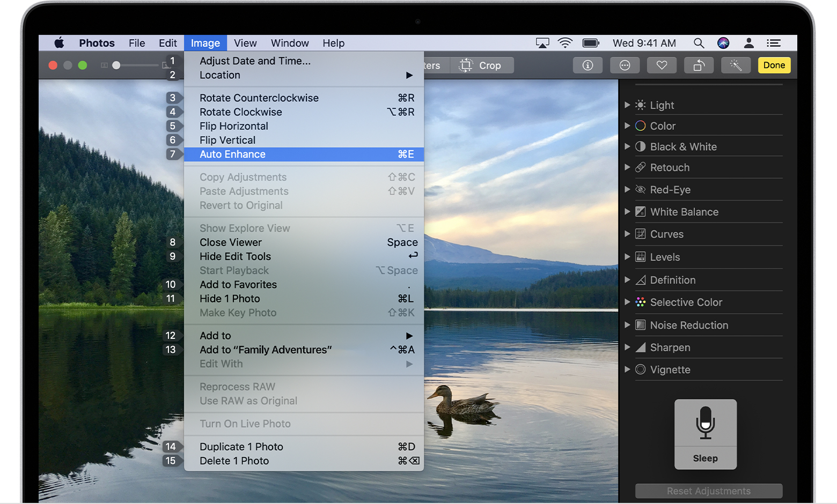Click the Rotate icon in toolbar
837x504 pixels.
click(699, 65)
